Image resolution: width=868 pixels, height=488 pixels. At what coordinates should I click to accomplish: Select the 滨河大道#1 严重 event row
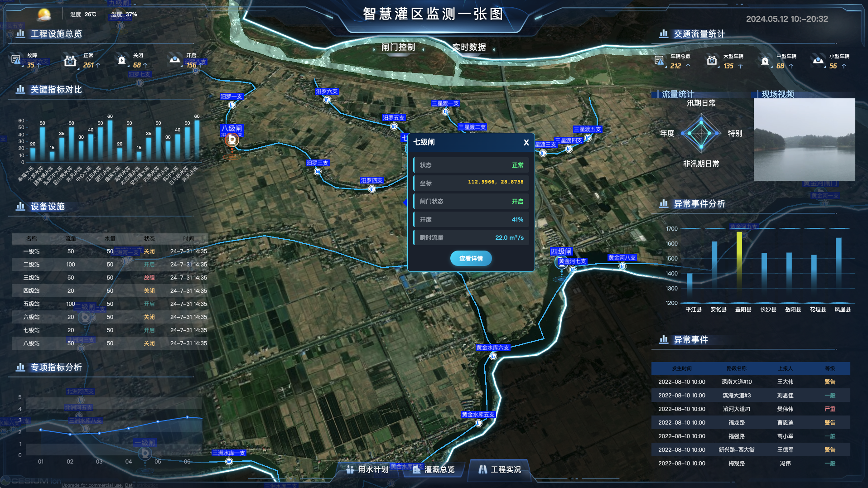pyautogui.click(x=750, y=409)
